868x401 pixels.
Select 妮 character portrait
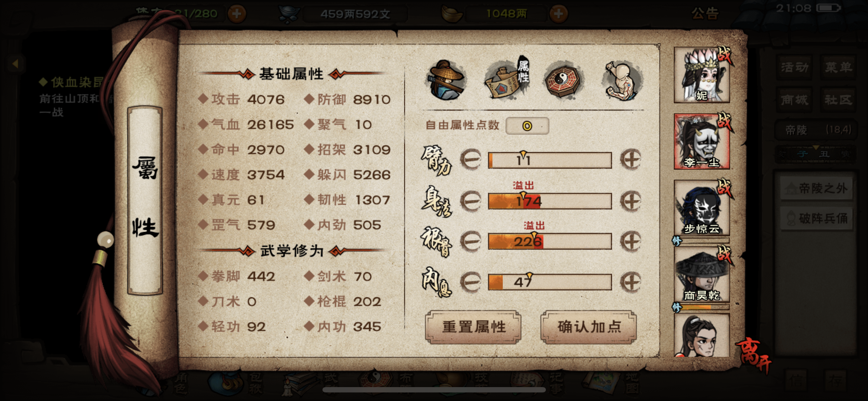702,75
